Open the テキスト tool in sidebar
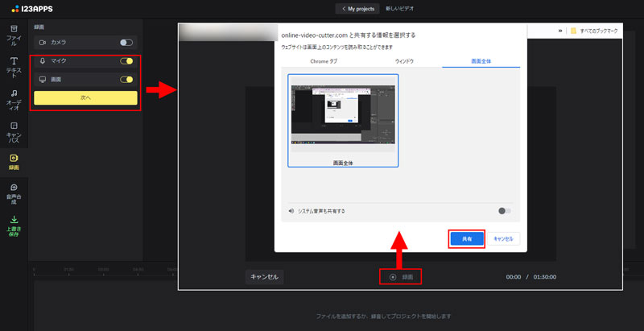The image size is (644, 331). point(14,68)
